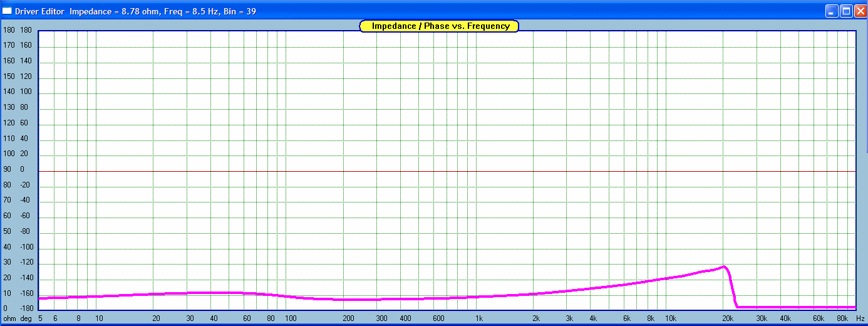Click the 'deg' unit label
The height and width of the screenshot is (326, 868).
click(x=26, y=318)
